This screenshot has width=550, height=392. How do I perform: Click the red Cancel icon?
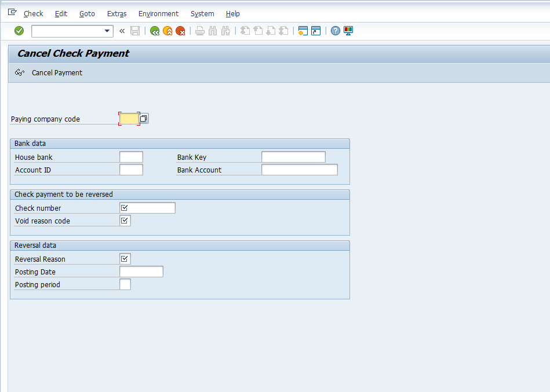(180, 31)
